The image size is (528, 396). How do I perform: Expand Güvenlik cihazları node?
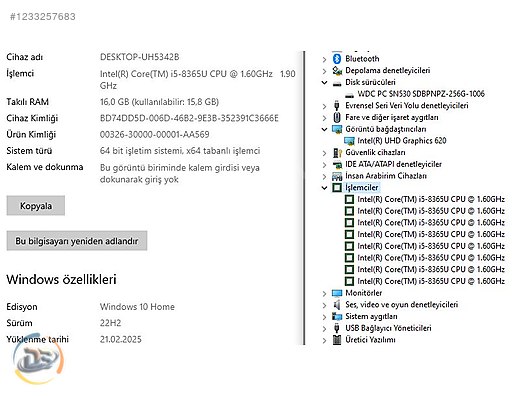[324, 153]
